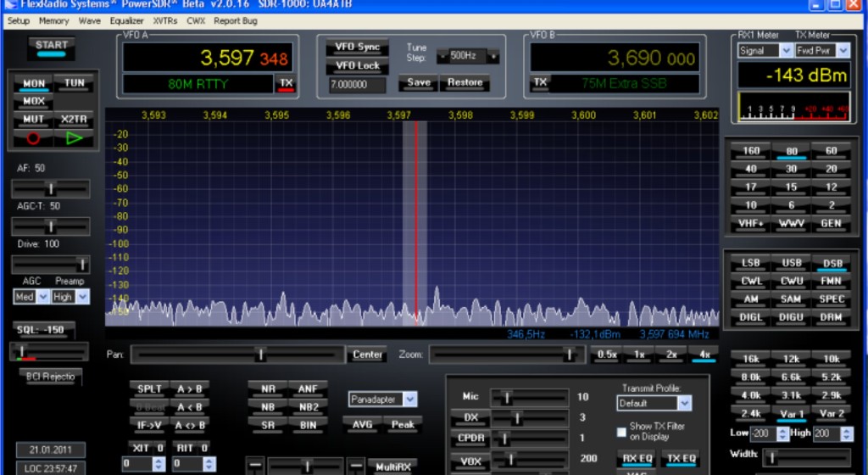Click the START button
This screenshot has width=868, height=475.
(x=51, y=46)
